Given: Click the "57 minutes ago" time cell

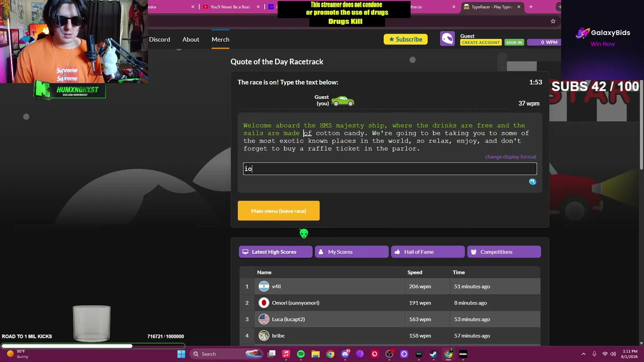Looking at the screenshot, I should 472,336.
